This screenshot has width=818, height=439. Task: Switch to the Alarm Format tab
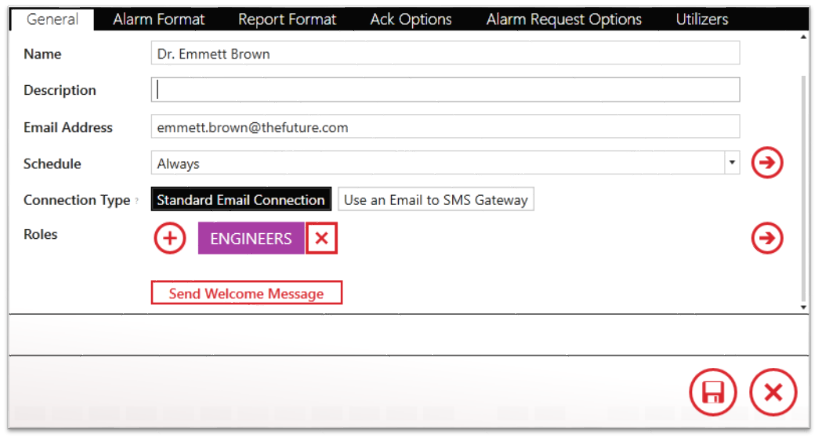click(x=159, y=19)
